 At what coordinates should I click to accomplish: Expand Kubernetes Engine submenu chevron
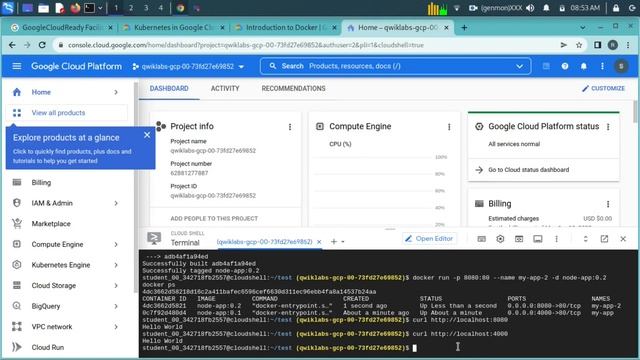pos(116,265)
